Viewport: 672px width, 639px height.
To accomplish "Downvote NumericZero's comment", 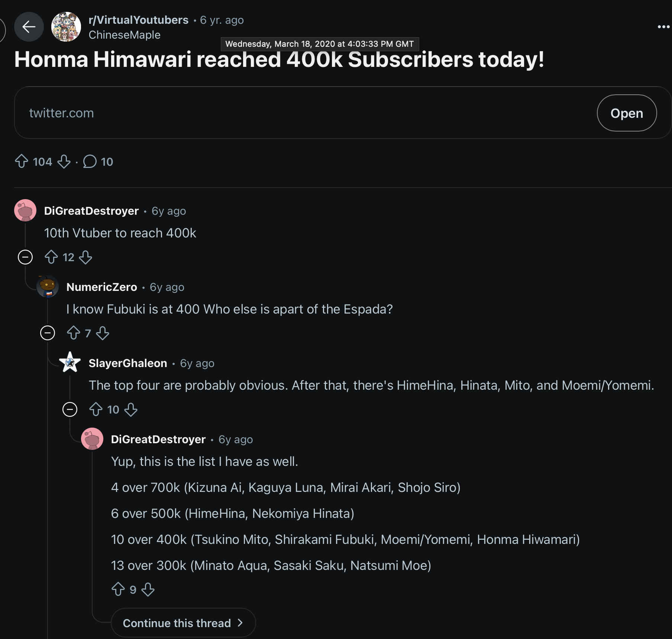I will tap(103, 333).
